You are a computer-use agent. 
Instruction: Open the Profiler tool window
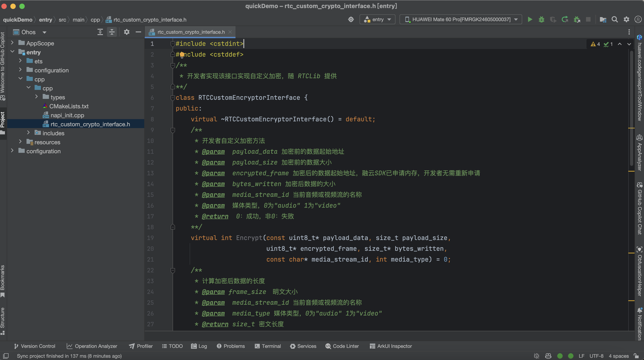coord(141,346)
